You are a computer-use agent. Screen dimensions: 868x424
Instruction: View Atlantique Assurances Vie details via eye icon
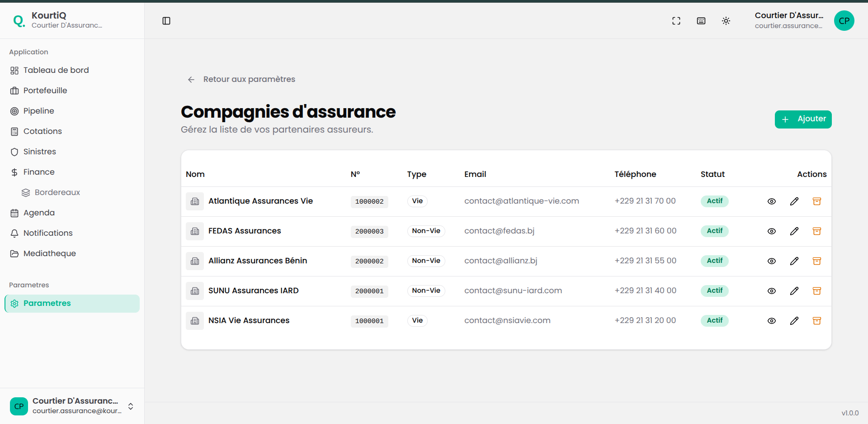772,201
